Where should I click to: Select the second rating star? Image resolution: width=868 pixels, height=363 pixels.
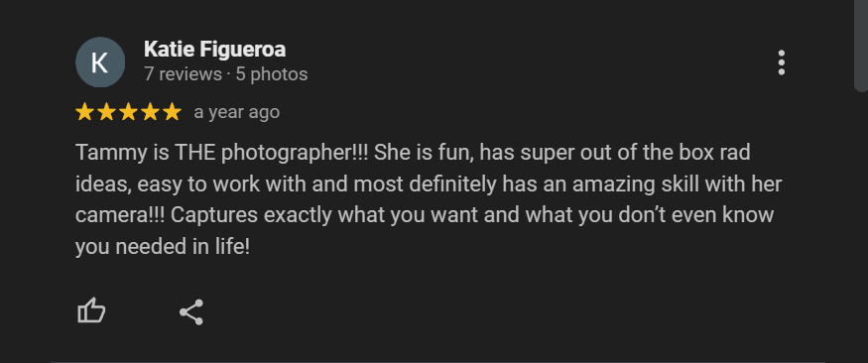click(x=106, y=112)
